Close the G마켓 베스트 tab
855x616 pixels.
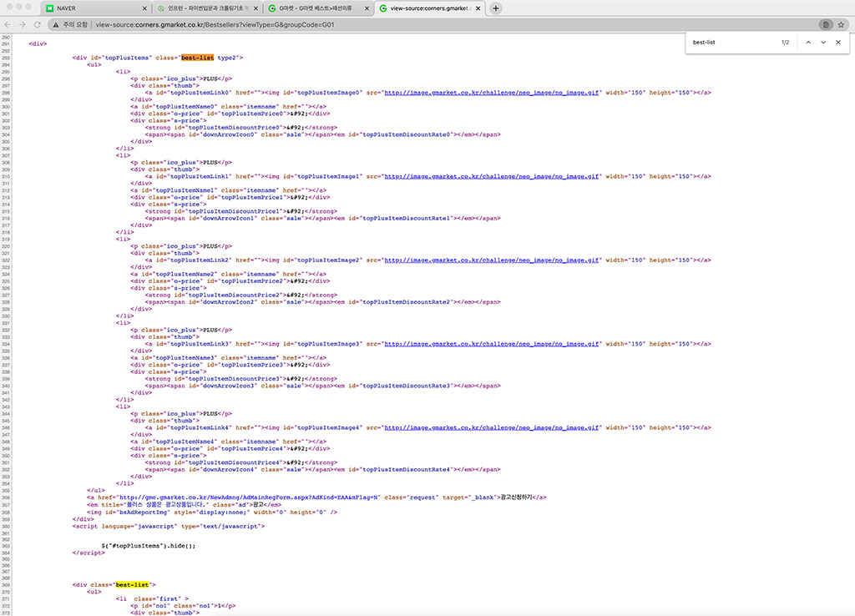[x=367, y=8]
